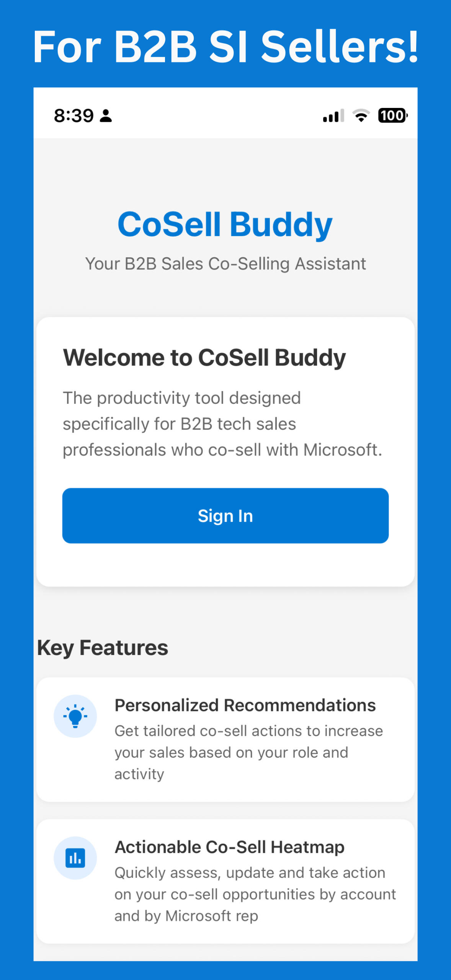
Task: Click the Actionable Co-Sell Heatmap title text
Action: [x=230, y=847]
